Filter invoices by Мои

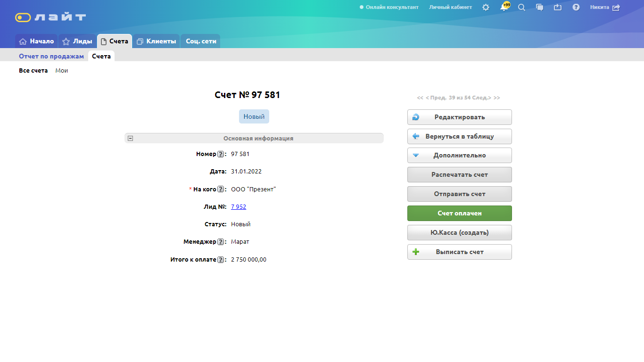click(62, 71)
